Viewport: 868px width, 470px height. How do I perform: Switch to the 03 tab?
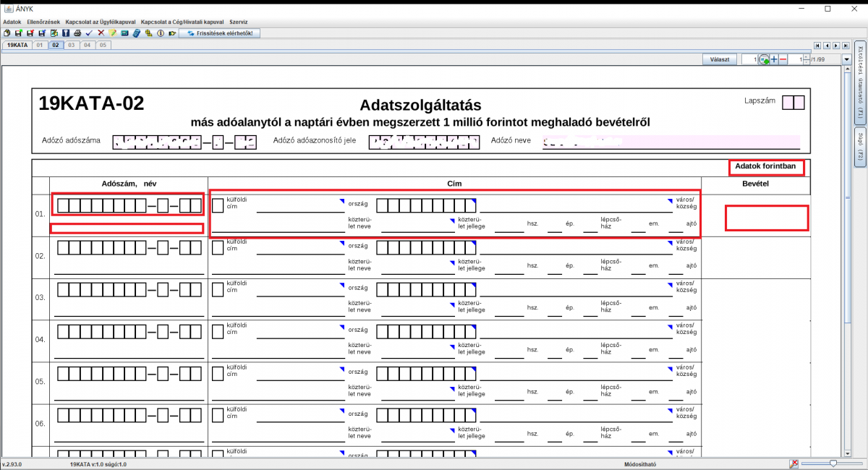72,45
